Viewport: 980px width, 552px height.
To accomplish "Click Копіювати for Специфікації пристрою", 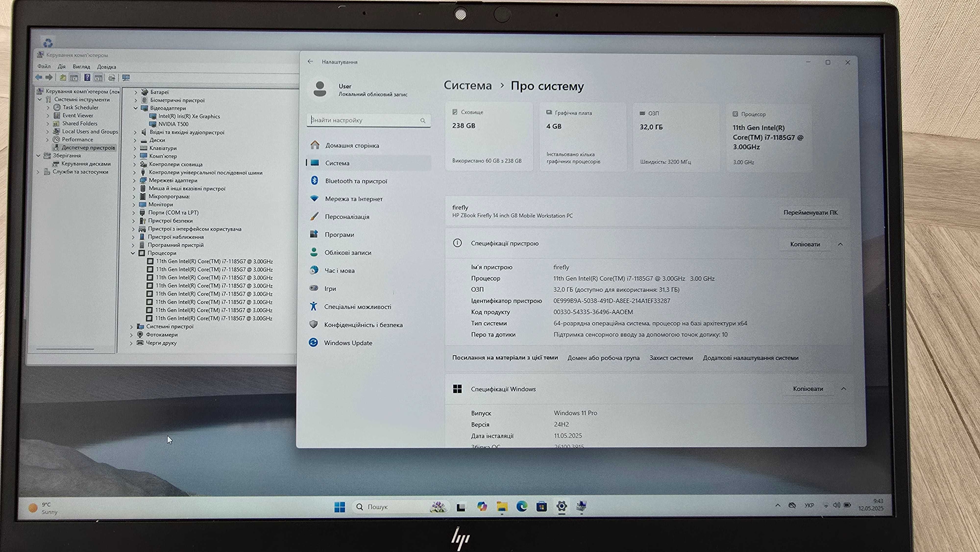I will coord(805,244).
